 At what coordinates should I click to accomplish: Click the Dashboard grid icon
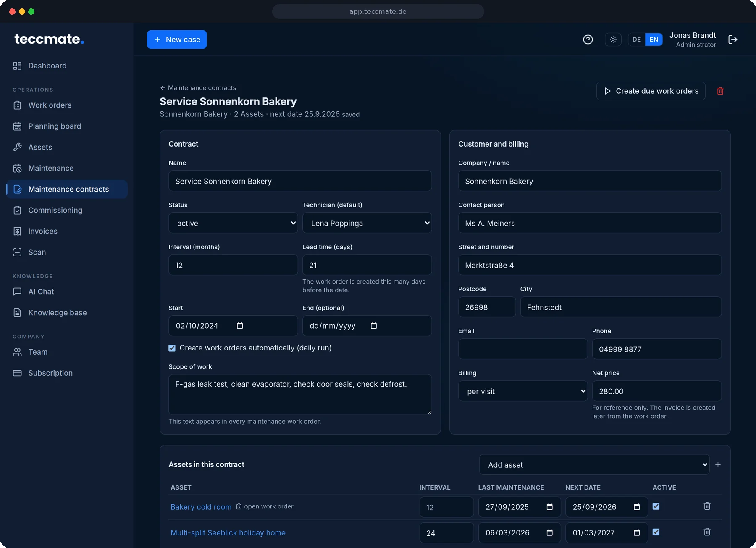[17, 66]
